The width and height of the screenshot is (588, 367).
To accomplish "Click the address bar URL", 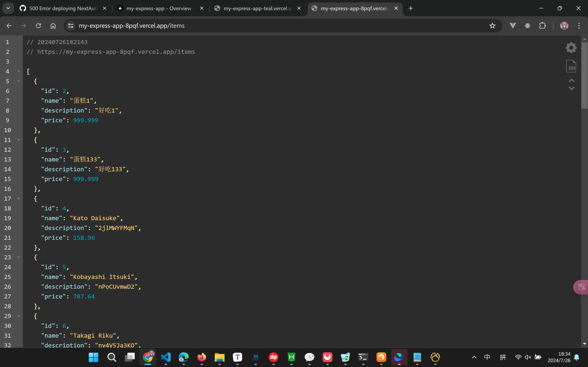I will coord(131,26).
